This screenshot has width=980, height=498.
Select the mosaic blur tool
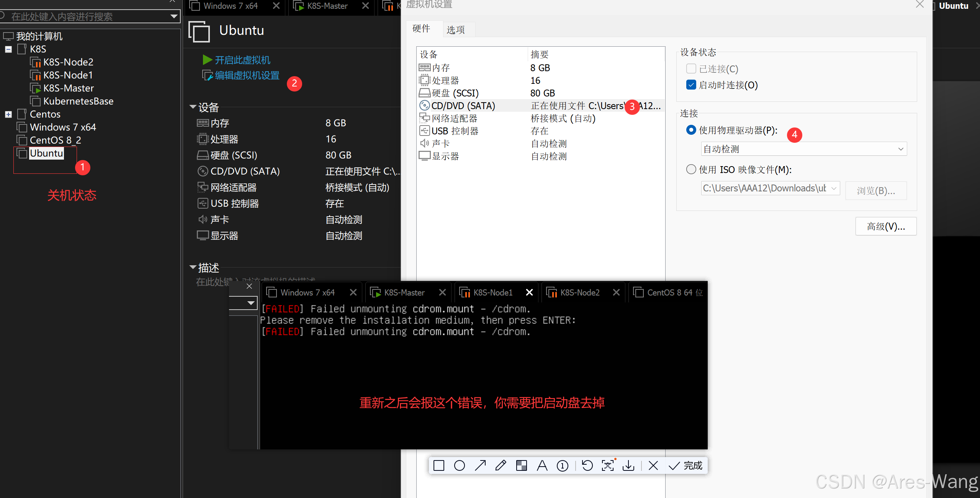522,465
